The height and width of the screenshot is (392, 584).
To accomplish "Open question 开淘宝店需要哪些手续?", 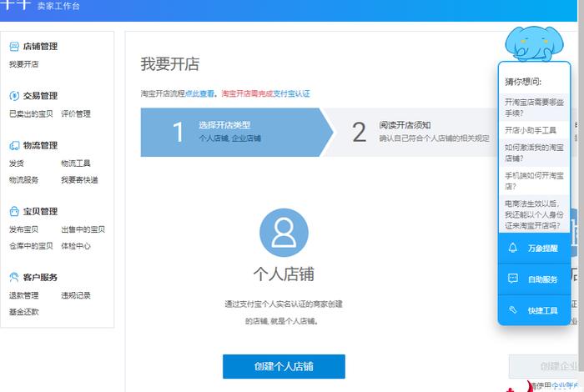I will pyautogui.click(x=534, y=108).
